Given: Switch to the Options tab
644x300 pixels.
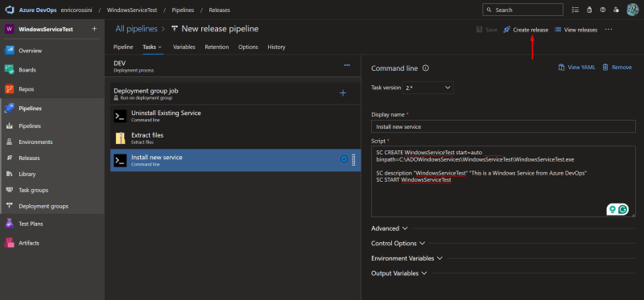Looking at the screenshot, I should tap(248, 47).
